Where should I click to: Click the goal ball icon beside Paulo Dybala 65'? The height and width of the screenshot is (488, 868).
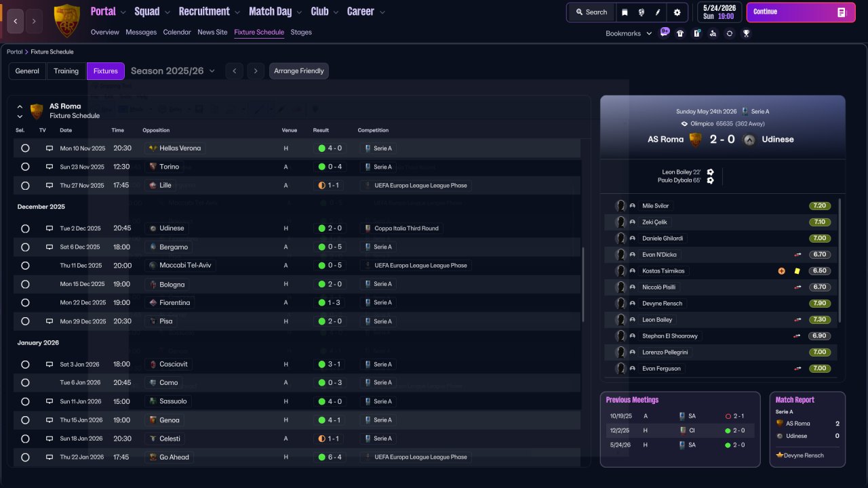710,180
